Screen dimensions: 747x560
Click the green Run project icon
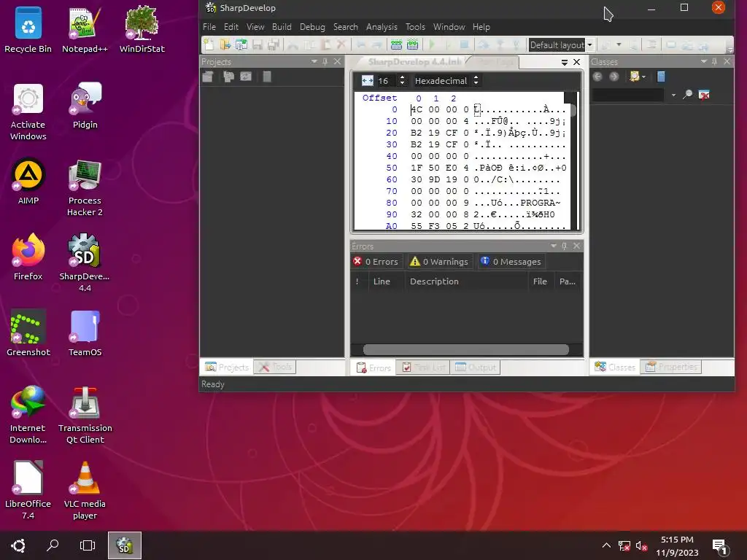click(x=432, y=44)
